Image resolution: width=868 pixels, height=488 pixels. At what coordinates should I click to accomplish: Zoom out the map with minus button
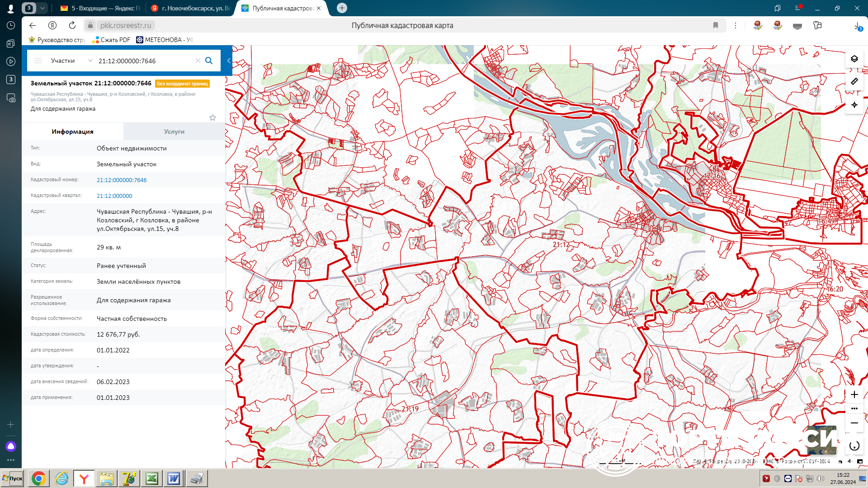pyautogui.click(x=854, y=423)
